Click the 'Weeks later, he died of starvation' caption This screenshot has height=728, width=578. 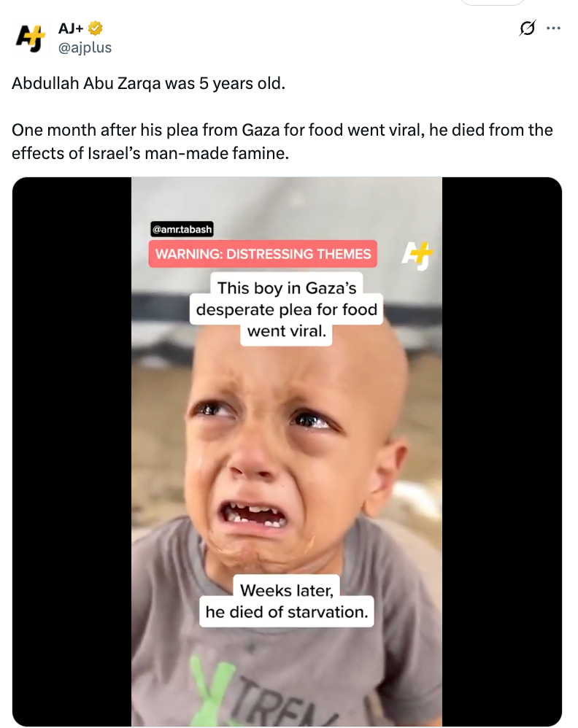click(287, 601)
